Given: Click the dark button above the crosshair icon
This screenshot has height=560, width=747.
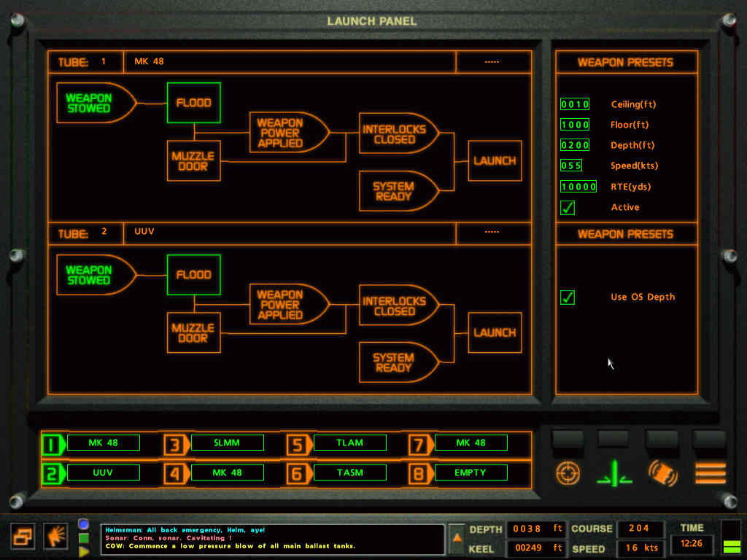Looking at the screenshot, I should tap(568, 438).
